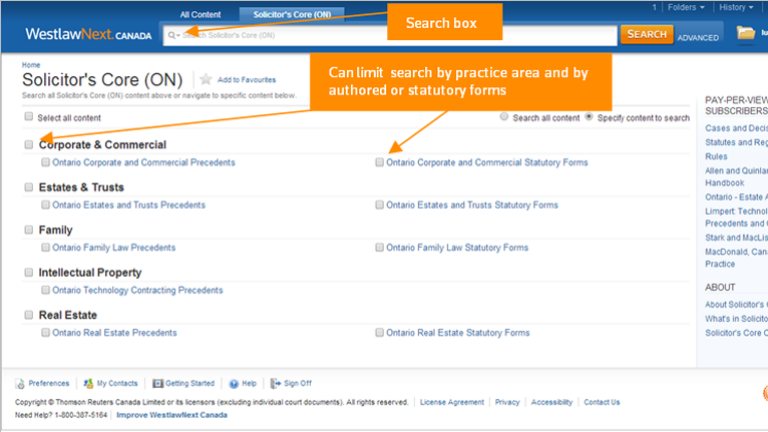Open Statutes and Regulations sidebar link
The width and height of the screenshot is (768, 432).
click(x=736, y=143)
